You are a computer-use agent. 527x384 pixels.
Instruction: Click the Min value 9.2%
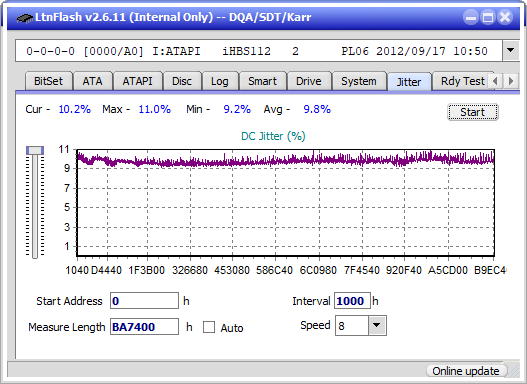237,109
